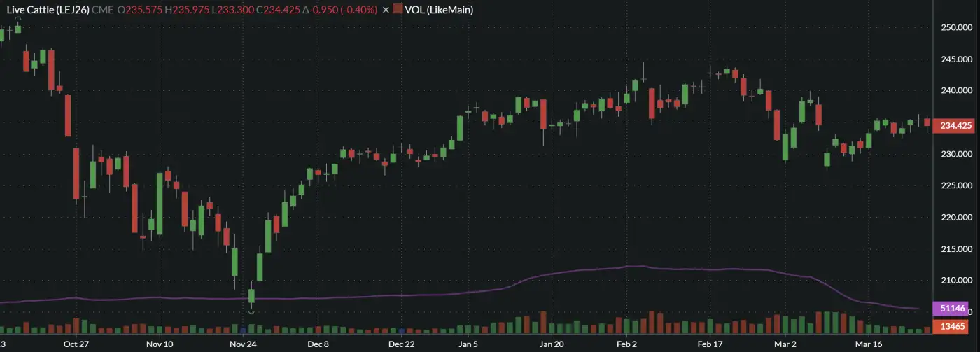Click the CME exchange label in header
980x352 pixels.
coord(103,10)
